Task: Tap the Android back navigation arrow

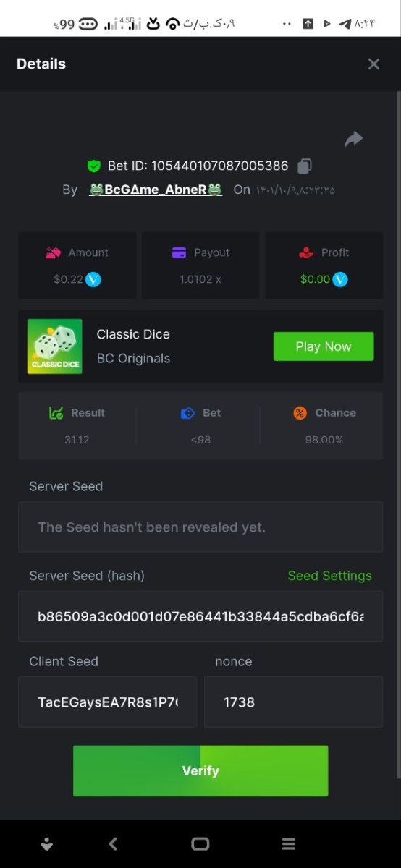Action: (x=112, y=843)
